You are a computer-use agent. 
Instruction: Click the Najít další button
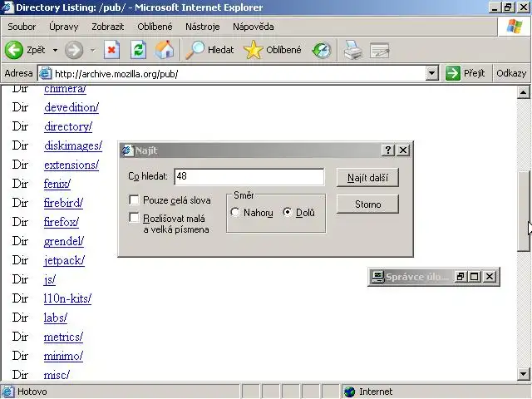(367, 177)
